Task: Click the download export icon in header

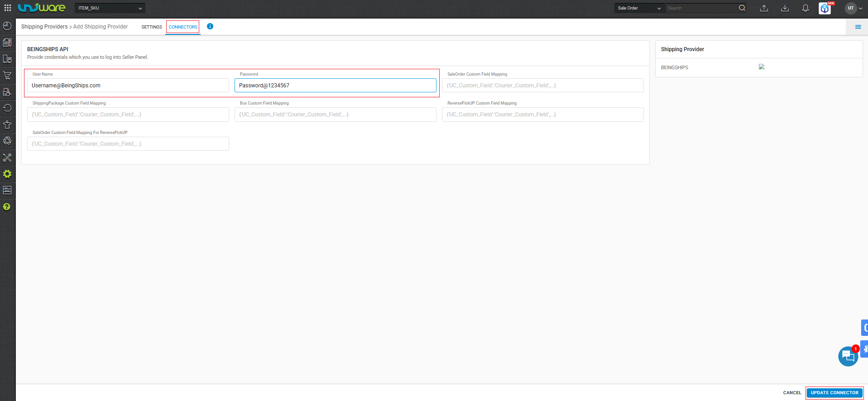Action: (785, 8)
